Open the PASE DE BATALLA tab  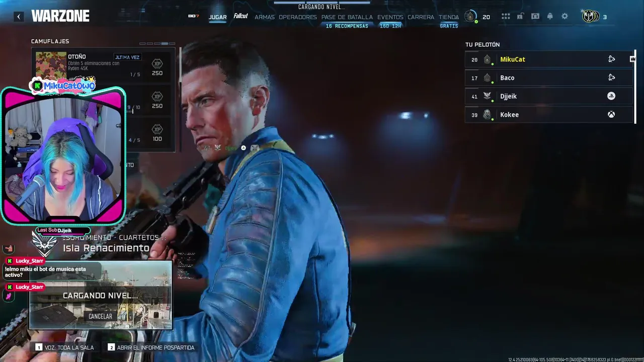pos(347,17)
